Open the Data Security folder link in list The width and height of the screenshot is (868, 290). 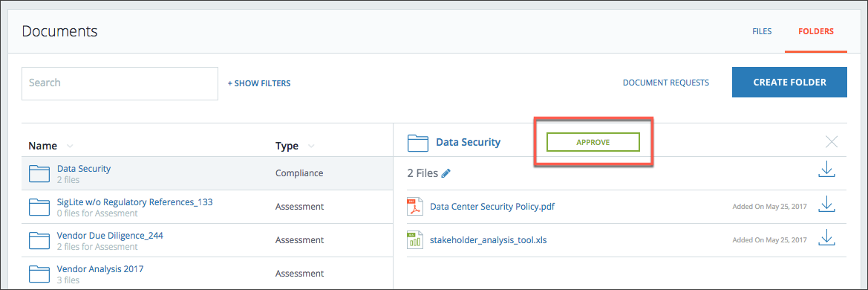tap(84, 169)
